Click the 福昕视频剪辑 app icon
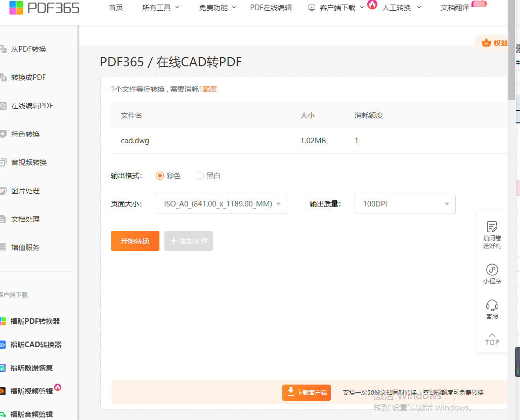 click(3, 391)
